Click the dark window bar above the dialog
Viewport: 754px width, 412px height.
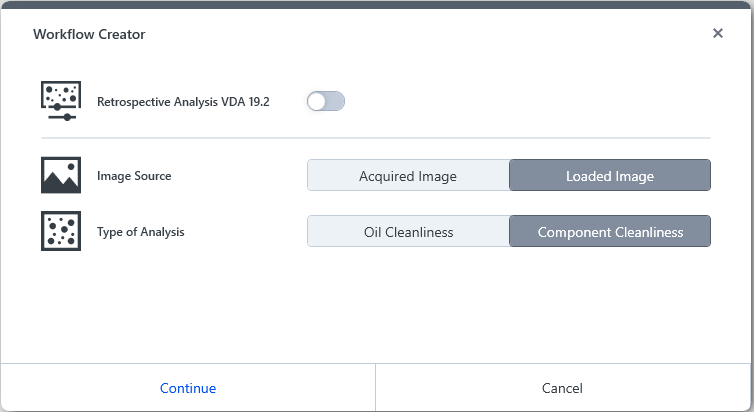375,4
